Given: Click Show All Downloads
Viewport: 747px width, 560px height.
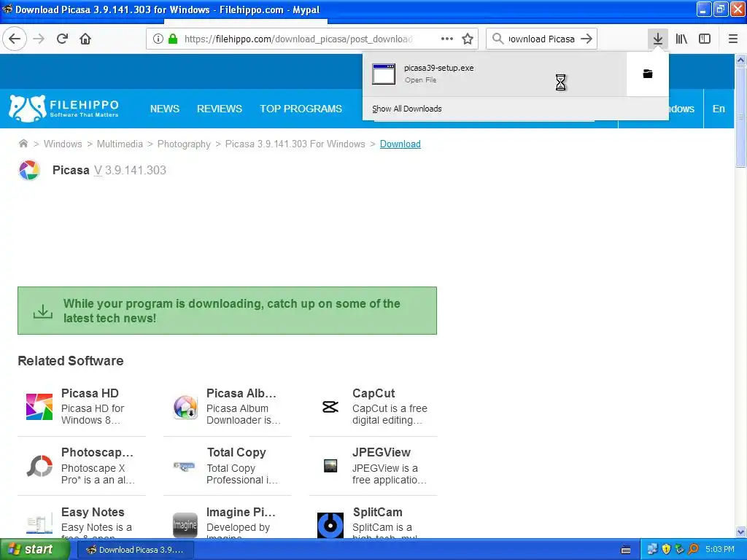Looking at the screenshot, I should point(407,109).
